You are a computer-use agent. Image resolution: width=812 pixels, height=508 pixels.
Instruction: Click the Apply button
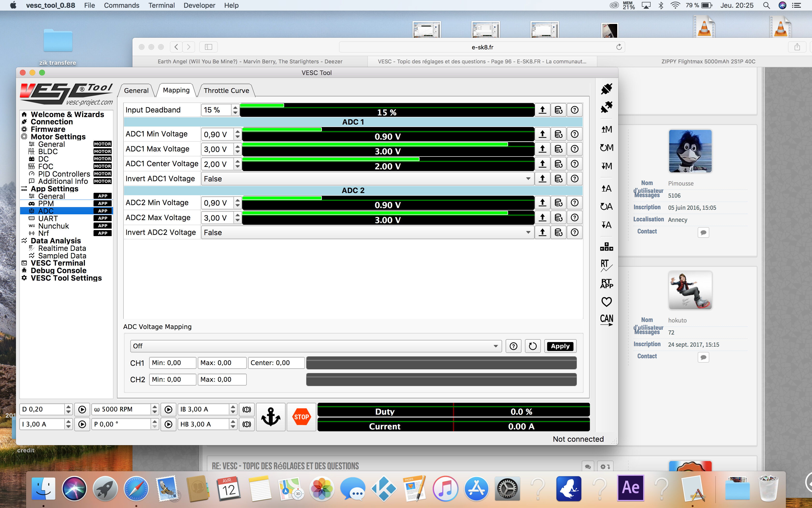pyautogui.click(x=560, y=346)
